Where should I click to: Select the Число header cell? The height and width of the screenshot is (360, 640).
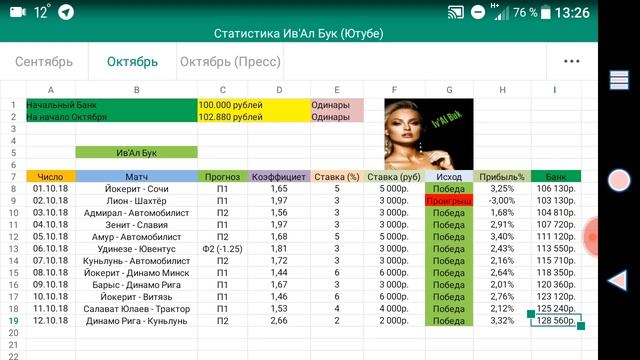51,177
